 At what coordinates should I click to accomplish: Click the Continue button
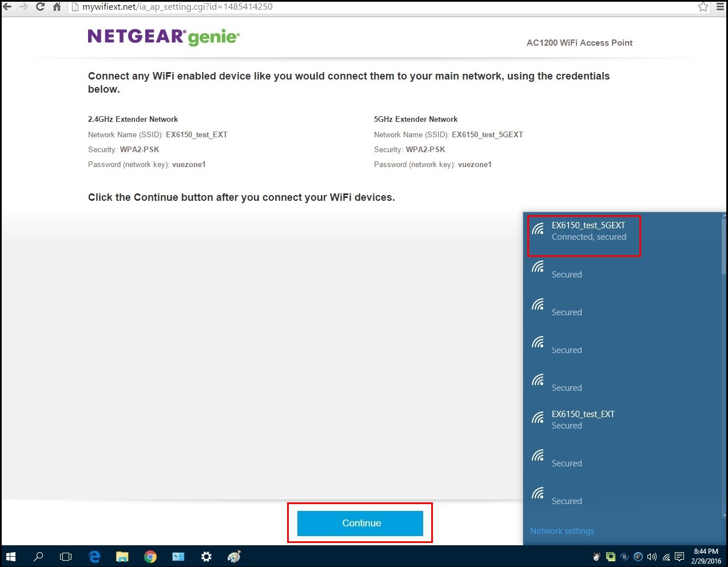pyautogui.click(x=360, y=523)
